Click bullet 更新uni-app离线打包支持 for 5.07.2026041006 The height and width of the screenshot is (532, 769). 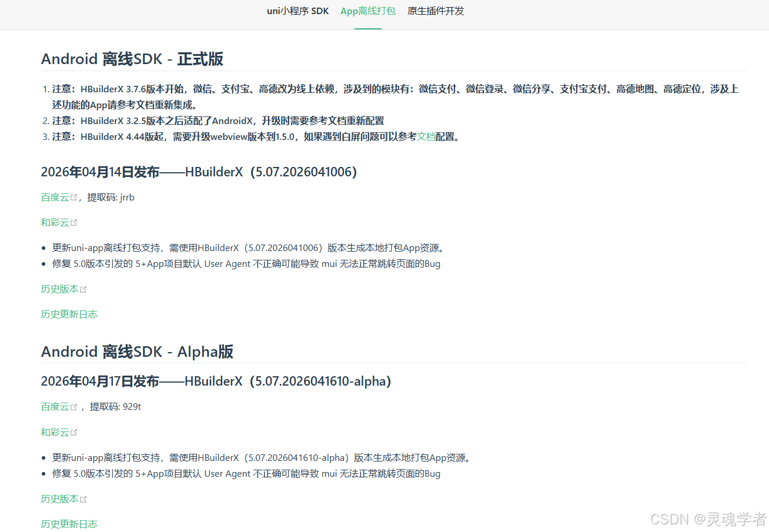tap(248, 247)
